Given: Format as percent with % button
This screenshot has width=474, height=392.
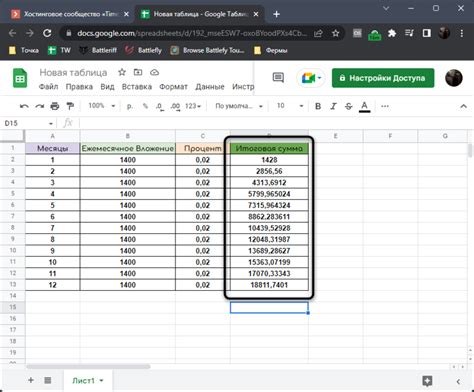Looking at the screenshot, I should (x=145, y=106).
